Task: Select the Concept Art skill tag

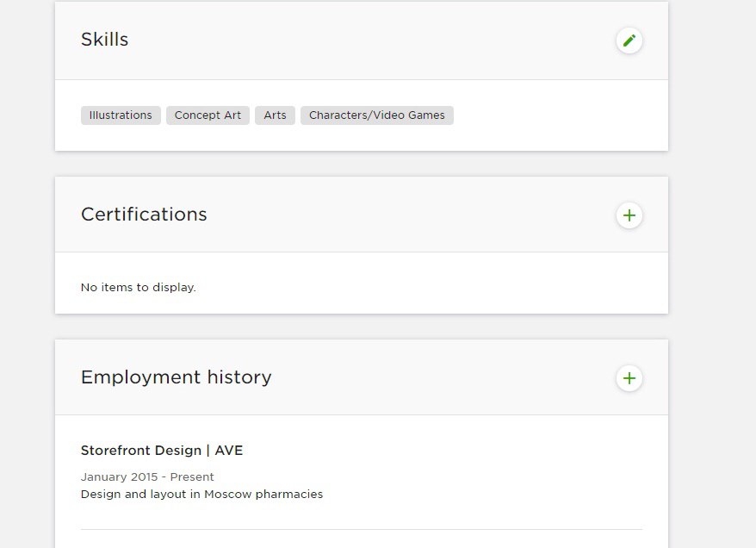Action: [208, 115]
